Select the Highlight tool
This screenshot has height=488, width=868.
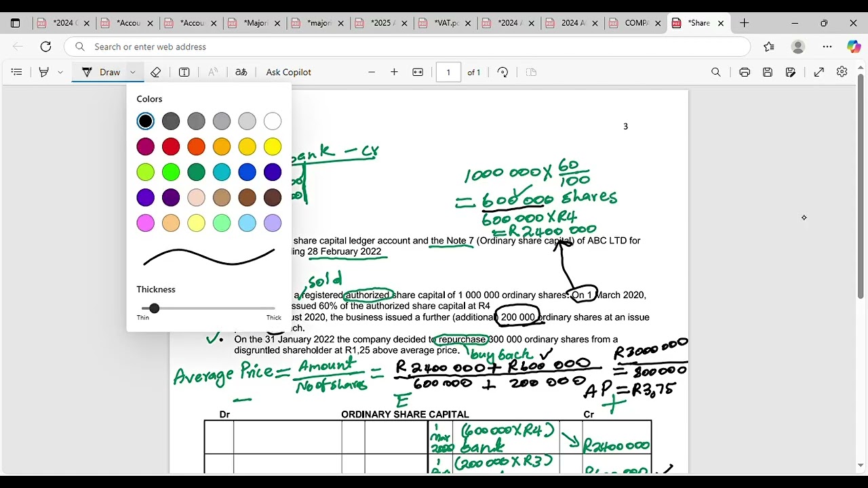pos(44,72)
